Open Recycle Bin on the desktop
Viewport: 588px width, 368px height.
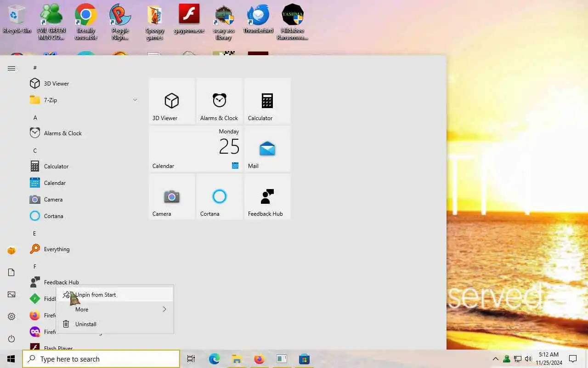[17, 19]
